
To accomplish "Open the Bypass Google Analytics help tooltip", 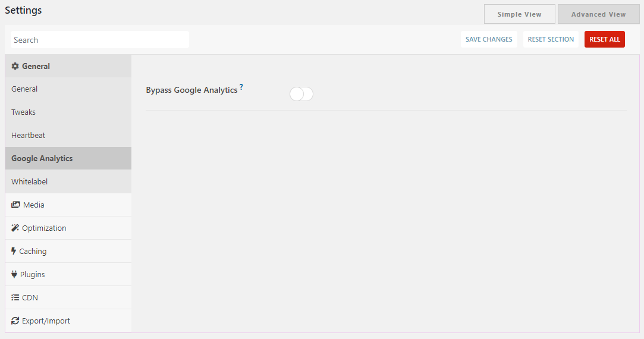I will 241,87.
